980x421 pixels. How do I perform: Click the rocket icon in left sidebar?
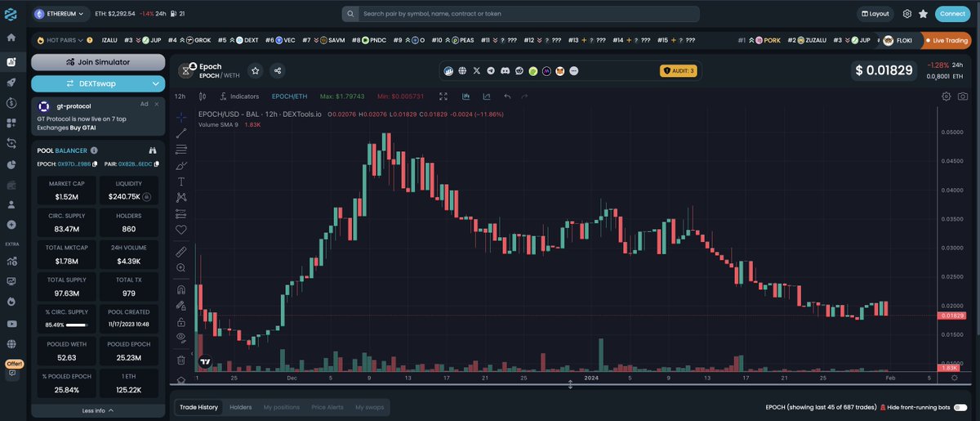11,83
